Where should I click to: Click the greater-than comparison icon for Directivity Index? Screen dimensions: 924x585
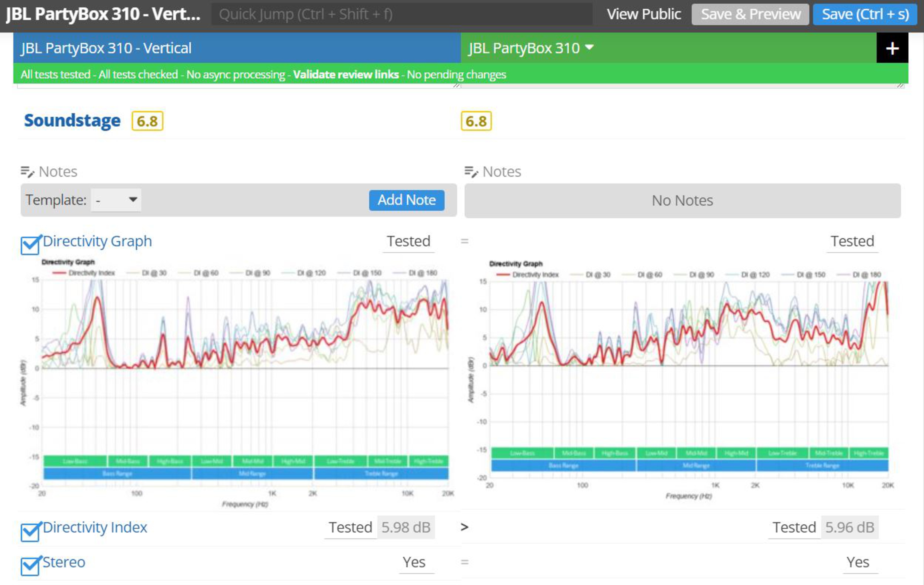464,527
